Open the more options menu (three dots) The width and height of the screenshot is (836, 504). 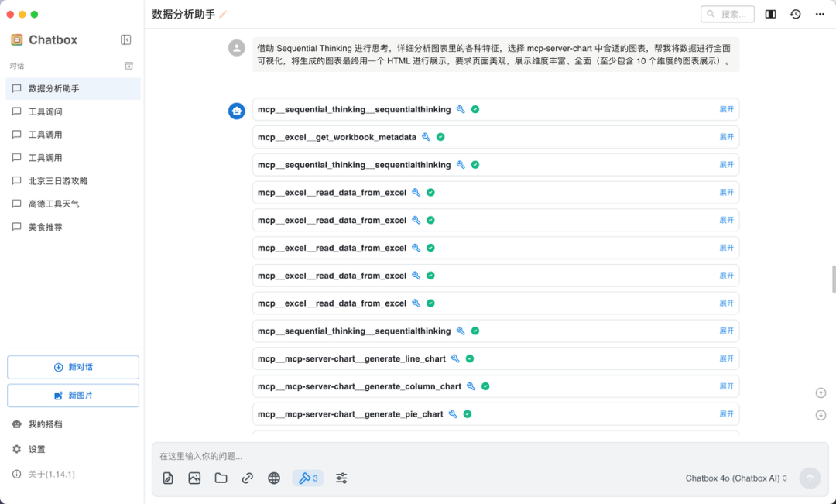[820, 14]
